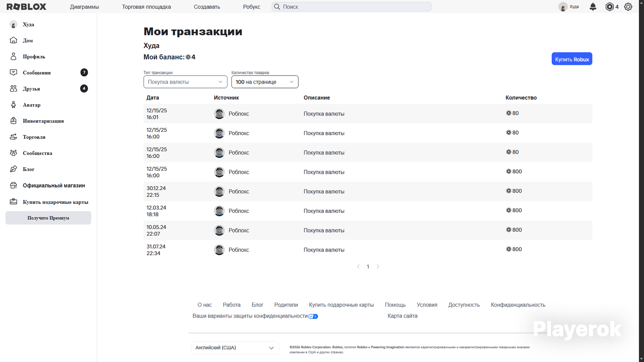Open Официальный магазин store icon

pyautogui.click(x=13, y=185)
